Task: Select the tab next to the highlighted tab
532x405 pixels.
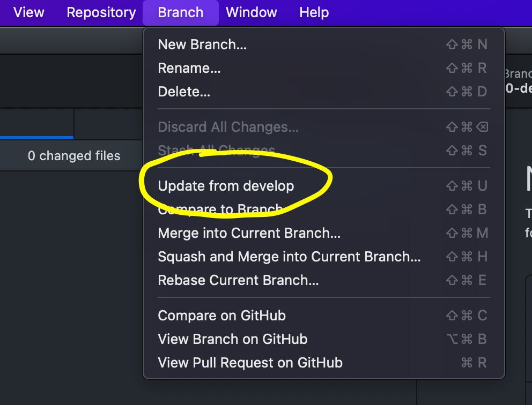Action: coord(108,124)
